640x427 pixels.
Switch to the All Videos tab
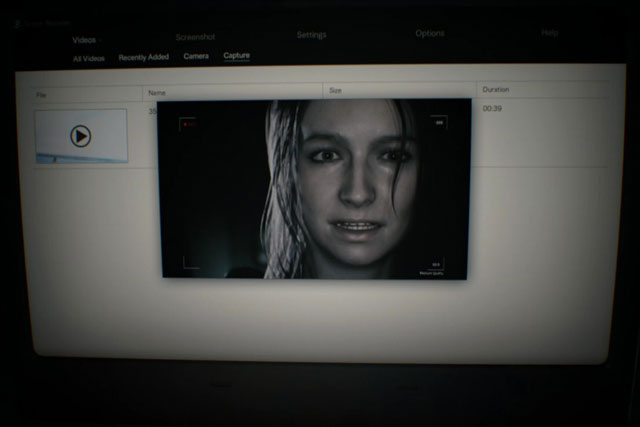pos(88,58)
